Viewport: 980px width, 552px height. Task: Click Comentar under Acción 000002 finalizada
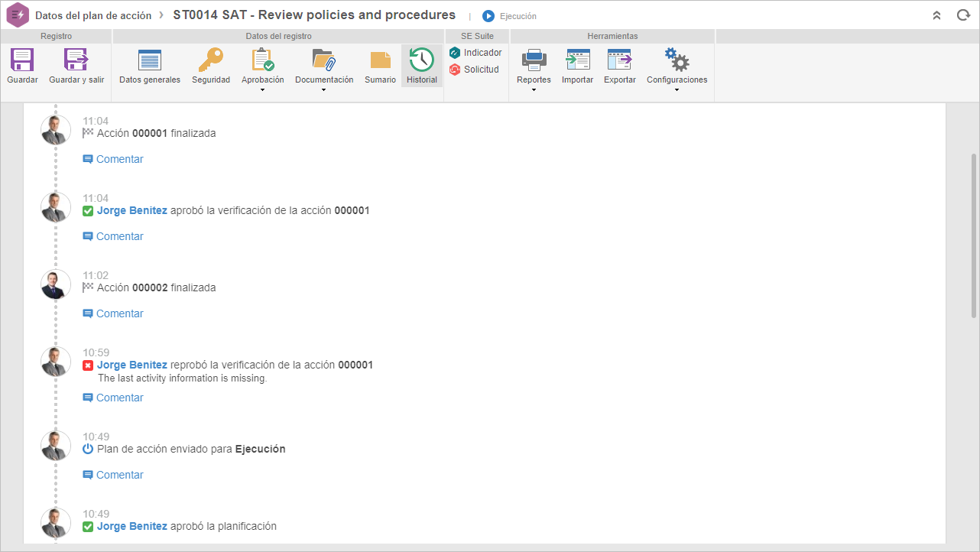tap(113, 313)
